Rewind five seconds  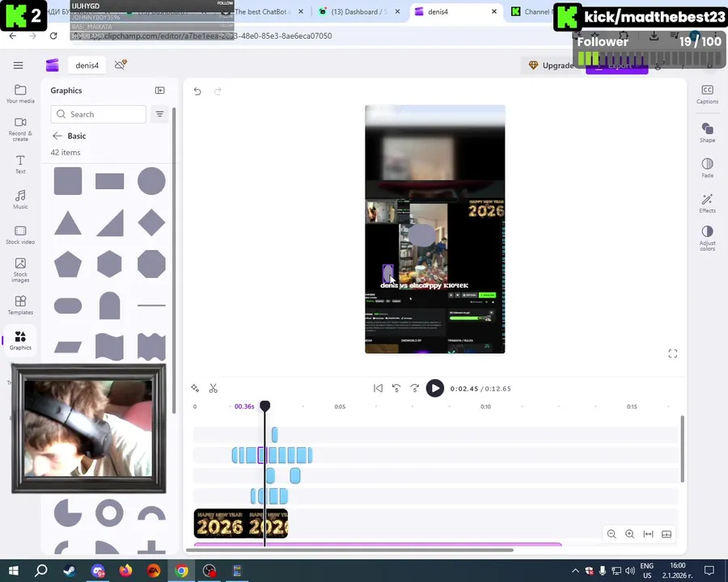tap(396, 389)
